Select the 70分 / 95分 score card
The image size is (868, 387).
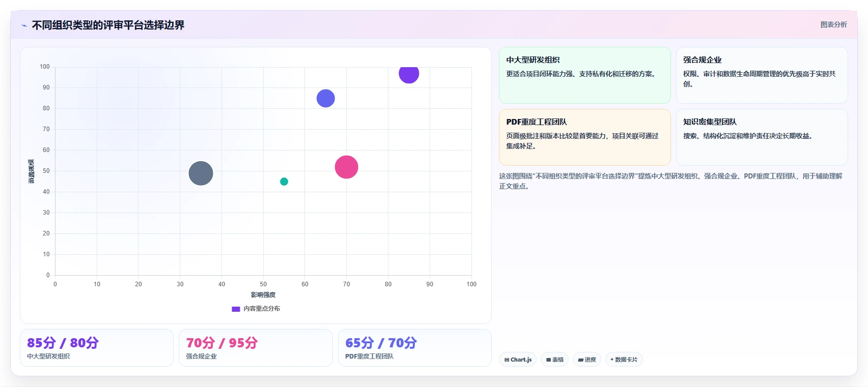[x=256, y=348]
